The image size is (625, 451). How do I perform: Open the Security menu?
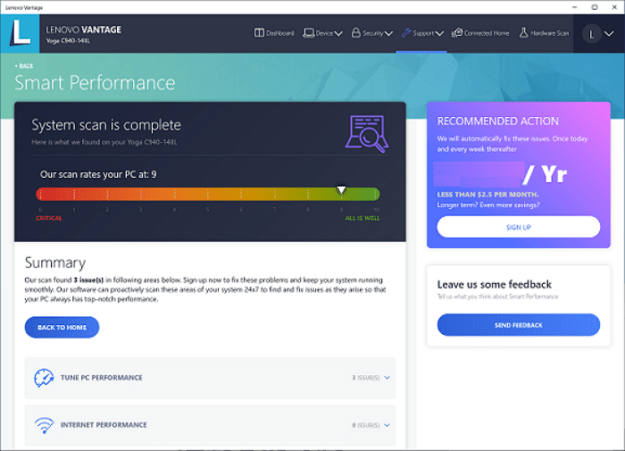point(372,33)
